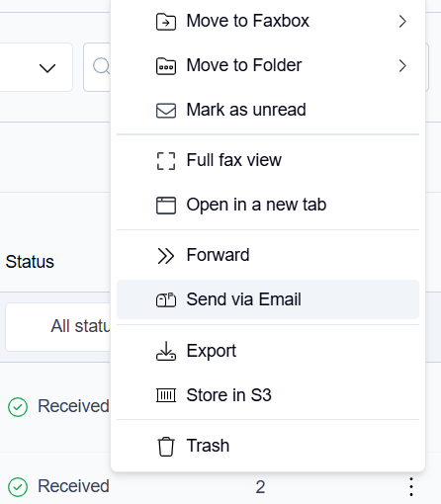Open the dropdown chevron left of search
The height and width of the screenshot is (504, 441).
click(47, 68)
